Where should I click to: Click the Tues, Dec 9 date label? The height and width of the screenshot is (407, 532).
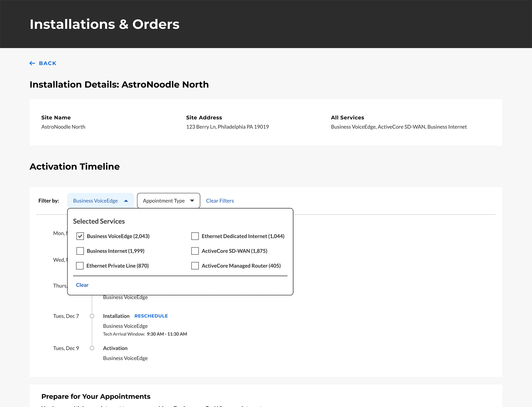point(66,348)
